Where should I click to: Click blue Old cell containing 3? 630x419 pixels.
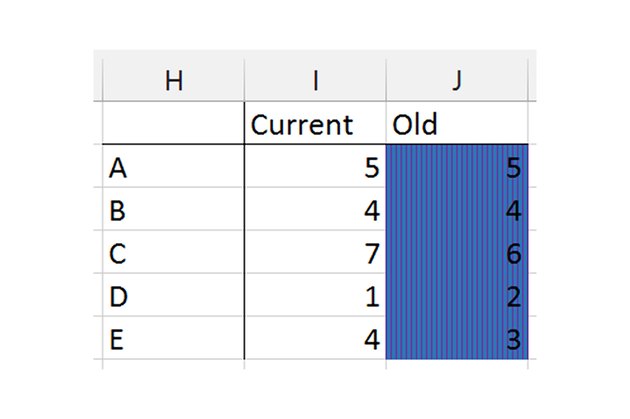click(457, 337)
